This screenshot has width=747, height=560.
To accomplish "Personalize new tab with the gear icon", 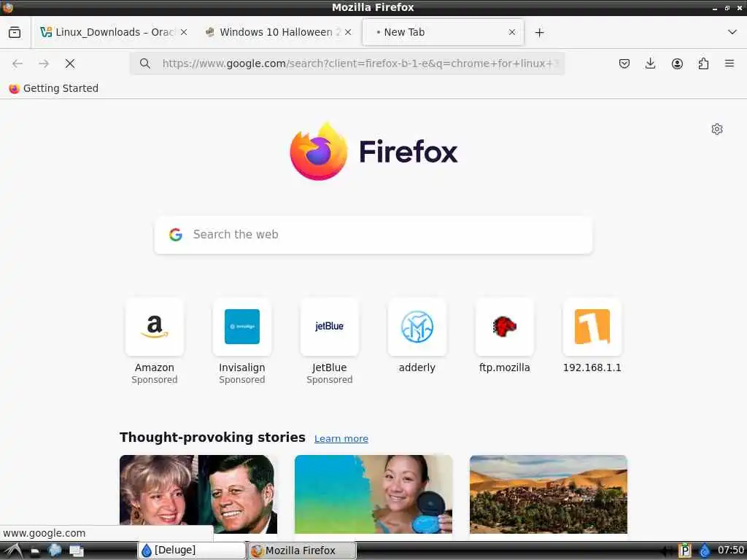I will point(717,129).
